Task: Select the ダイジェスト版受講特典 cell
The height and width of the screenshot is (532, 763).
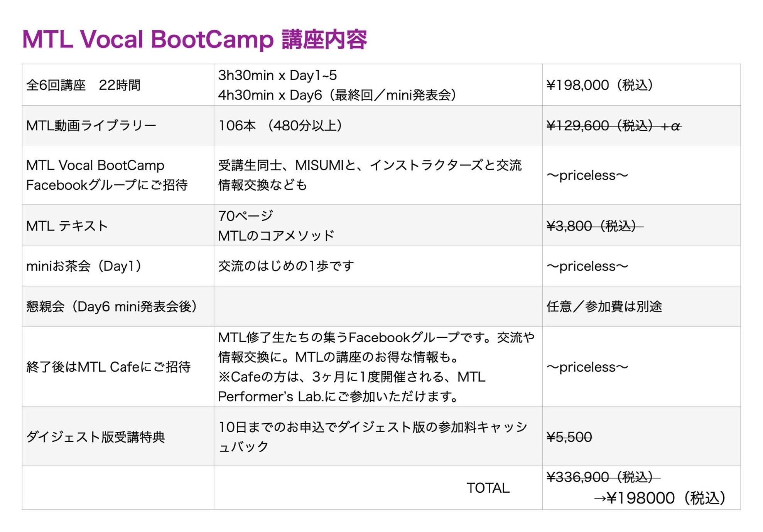Action: pos(96,437)
